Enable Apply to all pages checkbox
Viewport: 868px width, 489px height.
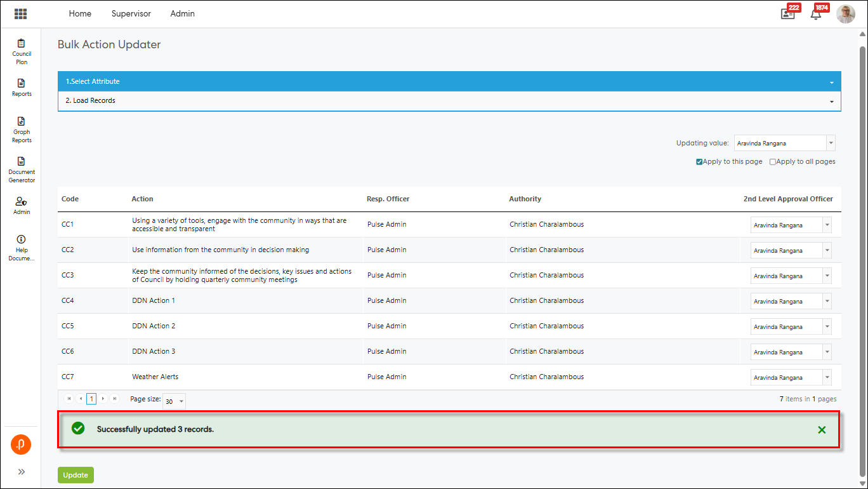click(773, 162)
